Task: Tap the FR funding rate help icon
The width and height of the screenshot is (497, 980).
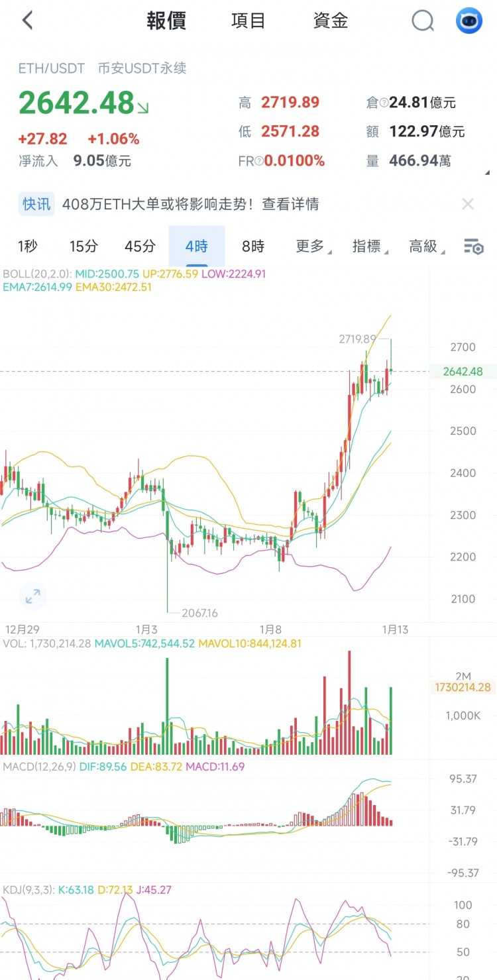Action: tap(260, 161)
